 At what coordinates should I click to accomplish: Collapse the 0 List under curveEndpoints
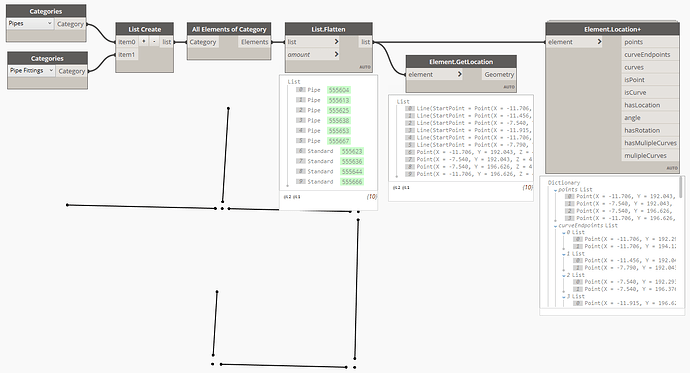pos(564,233)
